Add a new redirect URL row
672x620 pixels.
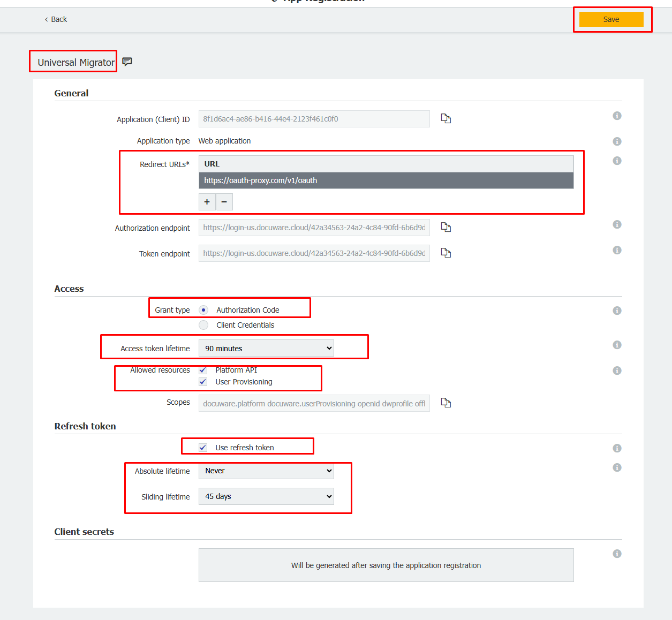pos(207,202)
